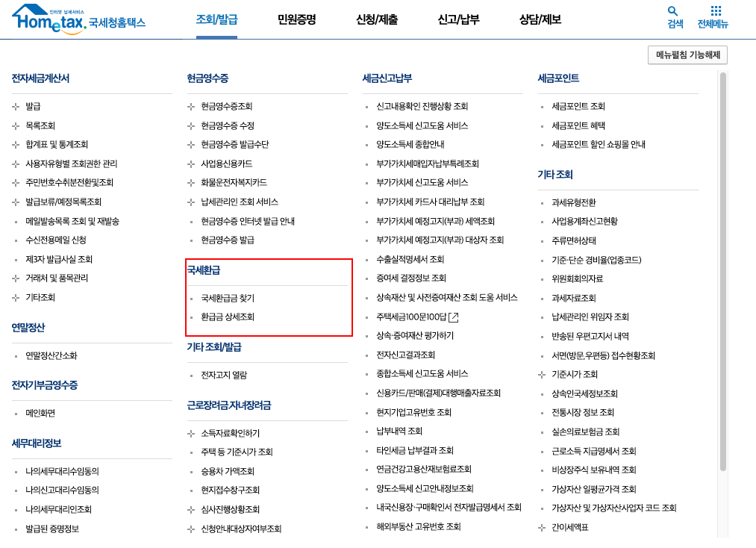The height and width of the screenshot is (548, 756).
Task: Open 타인세금 납부결과 조회 link
Action: pyautogui.click(x=415, y=450)
